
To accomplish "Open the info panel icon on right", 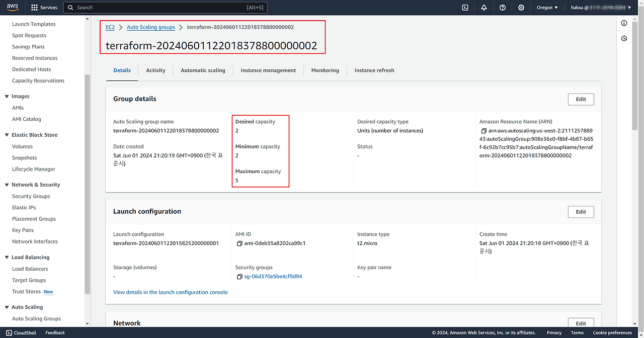I will tap(624, 23).
